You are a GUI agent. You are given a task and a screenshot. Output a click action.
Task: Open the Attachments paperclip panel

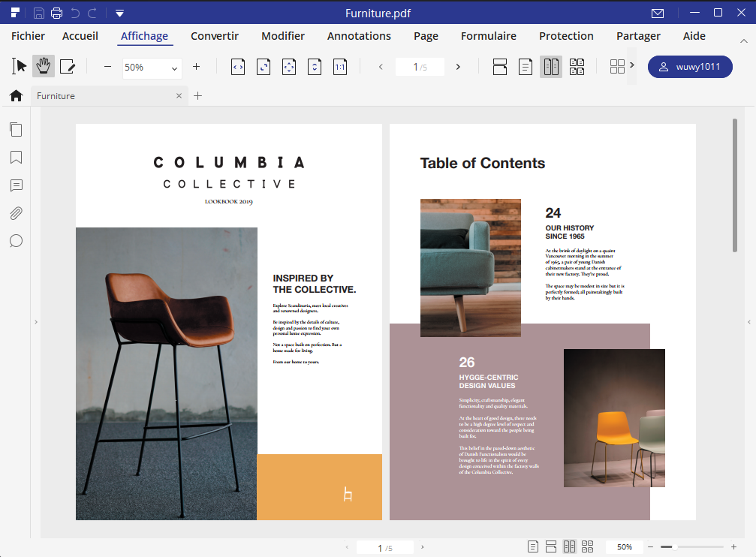coord(16,213)
